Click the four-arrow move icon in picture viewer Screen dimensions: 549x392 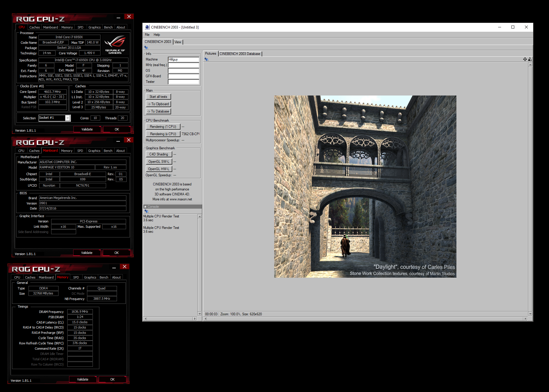(525, 59)
